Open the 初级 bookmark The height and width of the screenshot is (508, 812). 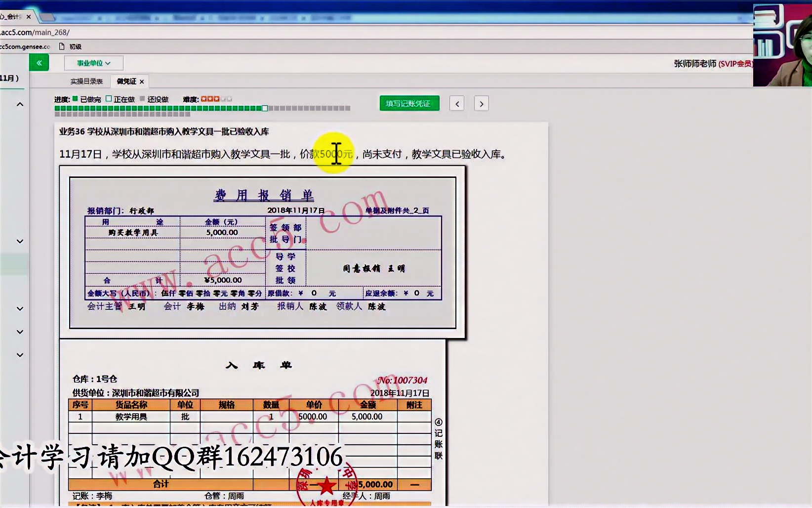point(70,46)
